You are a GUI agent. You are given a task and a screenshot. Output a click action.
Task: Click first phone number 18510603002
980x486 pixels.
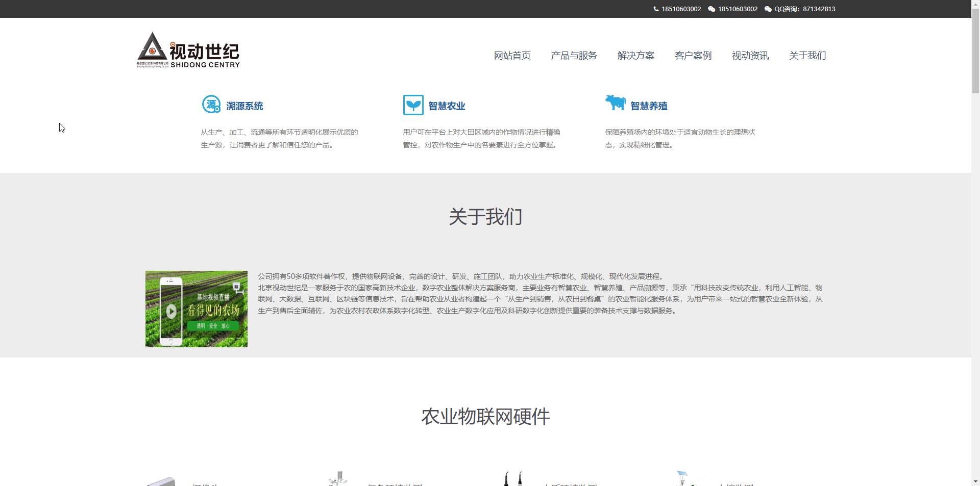[x=681, y=9]
